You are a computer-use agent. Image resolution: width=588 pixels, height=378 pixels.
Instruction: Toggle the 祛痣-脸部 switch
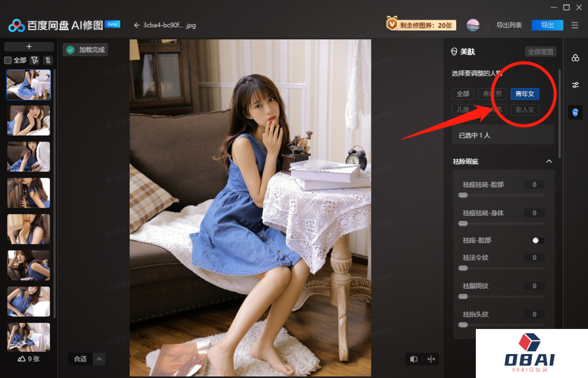point(538,240)
